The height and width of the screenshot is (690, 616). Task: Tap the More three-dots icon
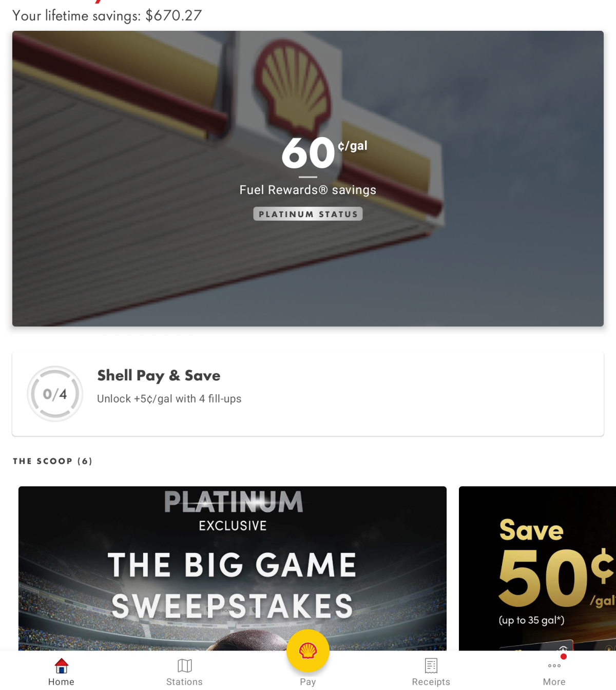(554, 666)
